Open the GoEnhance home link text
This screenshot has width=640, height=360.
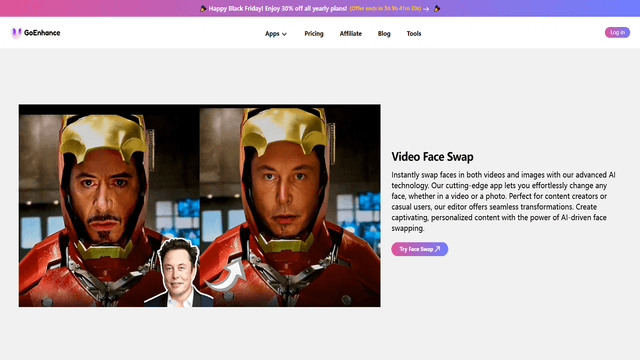tap(42, 33)
